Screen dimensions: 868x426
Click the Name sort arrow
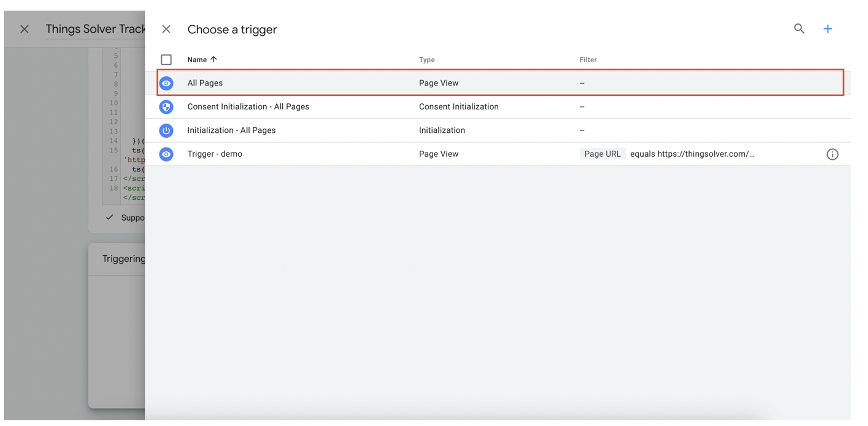pyautogui.click(x=214, y=59)
